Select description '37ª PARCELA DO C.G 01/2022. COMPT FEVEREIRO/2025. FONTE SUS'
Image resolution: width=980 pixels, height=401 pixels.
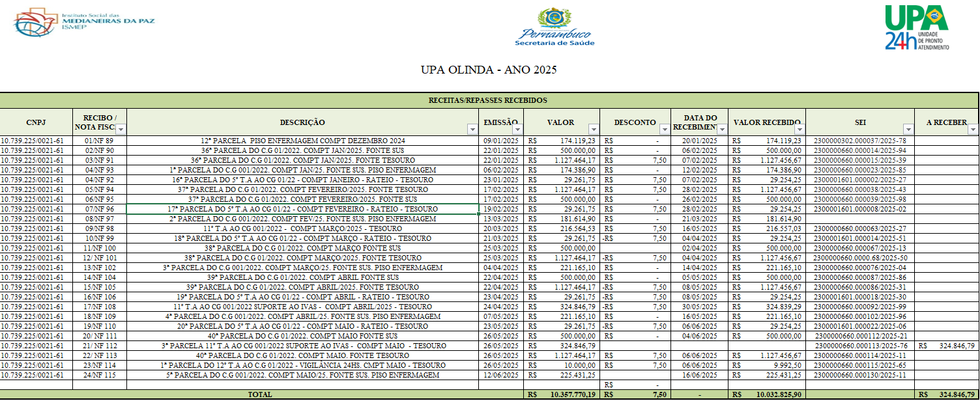pyautogui.click(x=303, y=199)
